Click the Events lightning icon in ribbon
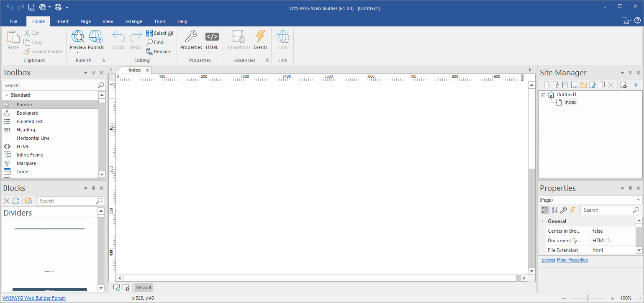Image resolution: width=644 pixels, height=303 pixels. (x=260, y=37)
